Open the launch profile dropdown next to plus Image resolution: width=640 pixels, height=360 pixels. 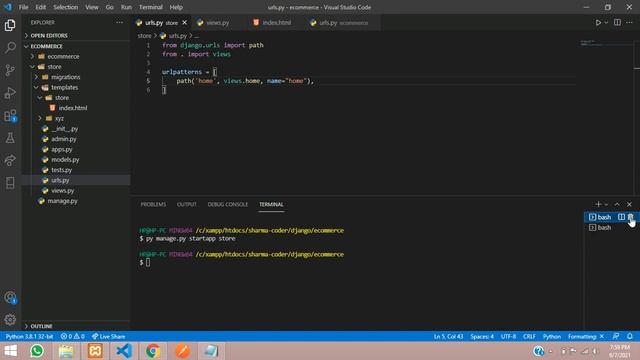tap(606, 204)
